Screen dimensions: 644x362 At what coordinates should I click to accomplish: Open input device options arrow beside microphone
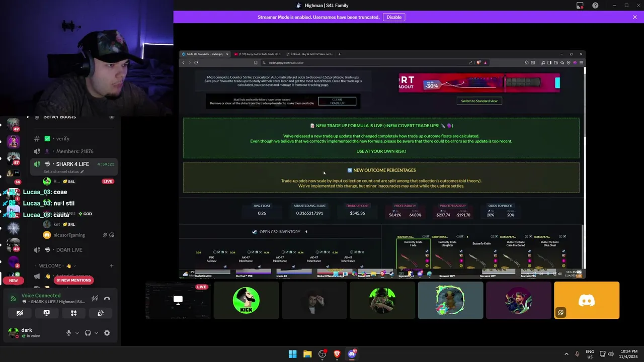point(77,333)
